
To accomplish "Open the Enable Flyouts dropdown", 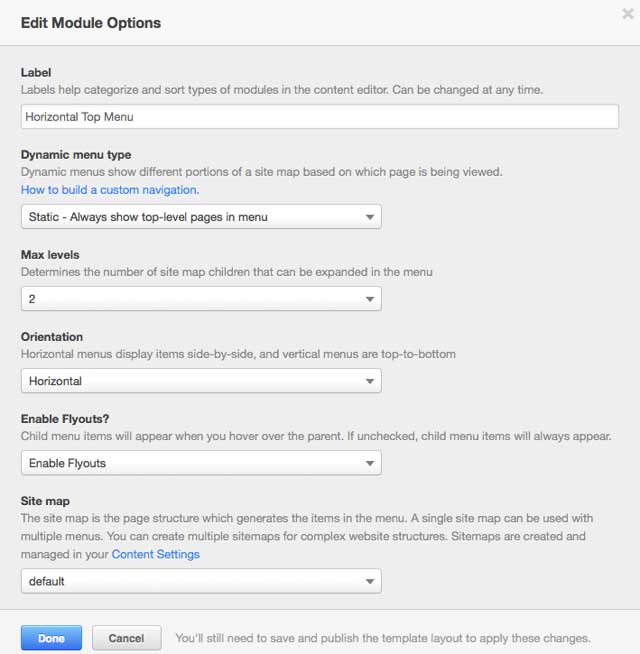I will (200, 463).
